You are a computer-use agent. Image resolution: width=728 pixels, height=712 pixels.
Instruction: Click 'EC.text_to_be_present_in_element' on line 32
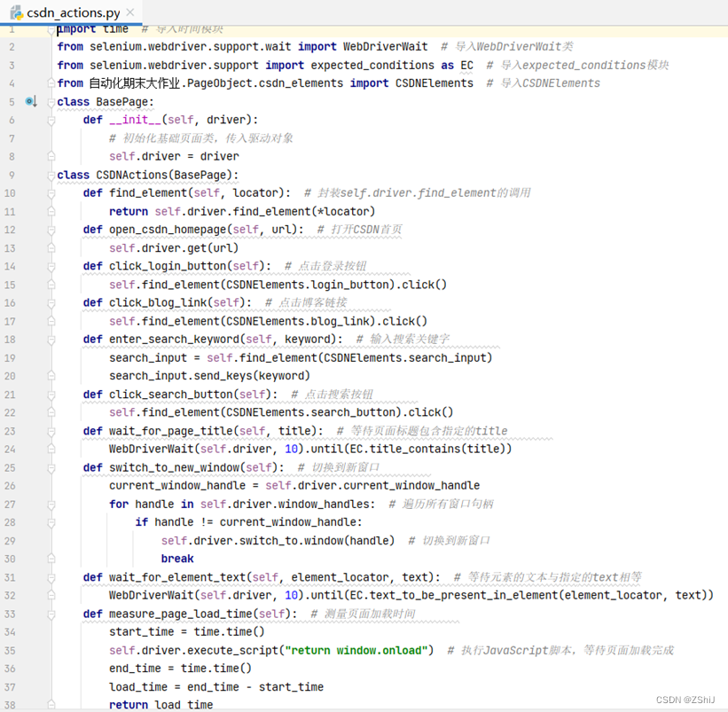coord(453,596)
